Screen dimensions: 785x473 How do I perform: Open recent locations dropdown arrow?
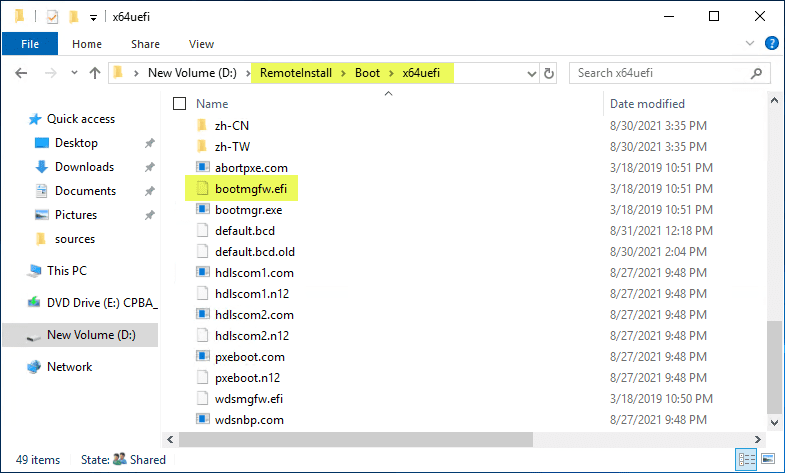(x=75, y=73)
